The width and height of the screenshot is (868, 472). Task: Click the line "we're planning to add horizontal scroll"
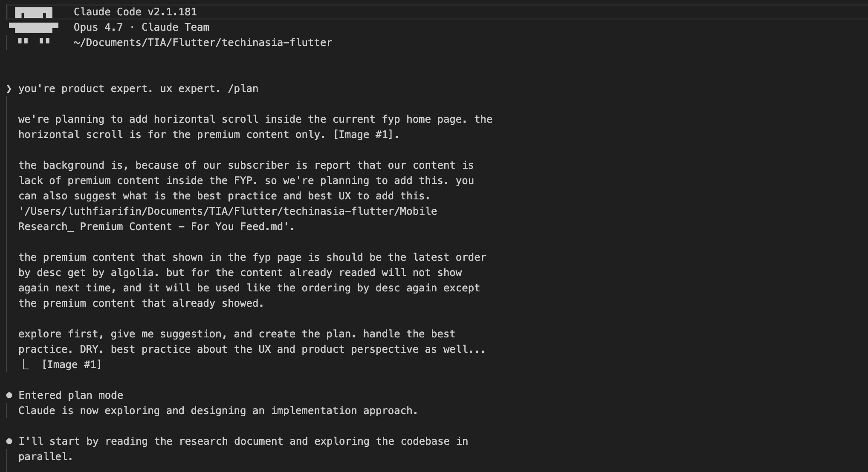255,119
